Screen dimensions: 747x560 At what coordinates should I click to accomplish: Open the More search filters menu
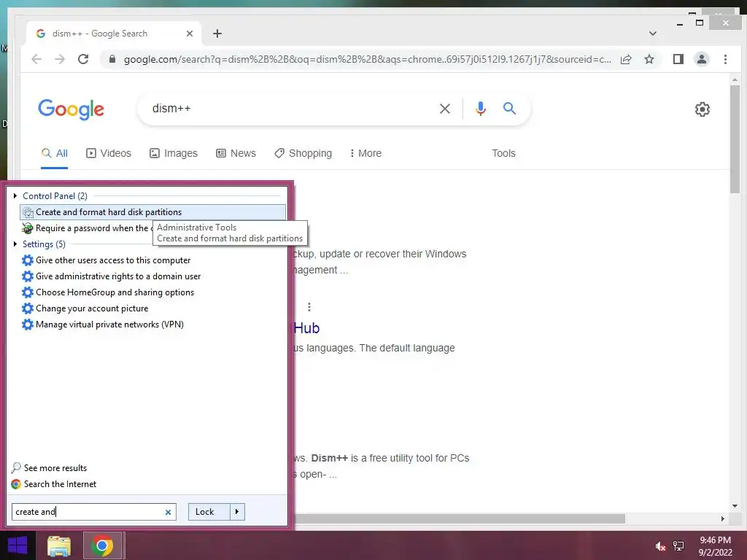[x=366, y=153]
